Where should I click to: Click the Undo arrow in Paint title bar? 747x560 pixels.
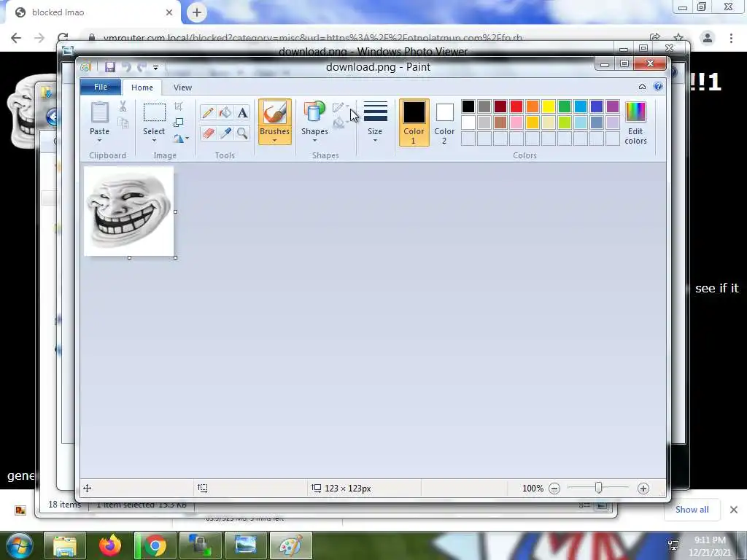pyautogui.click(x=126, y=67)
